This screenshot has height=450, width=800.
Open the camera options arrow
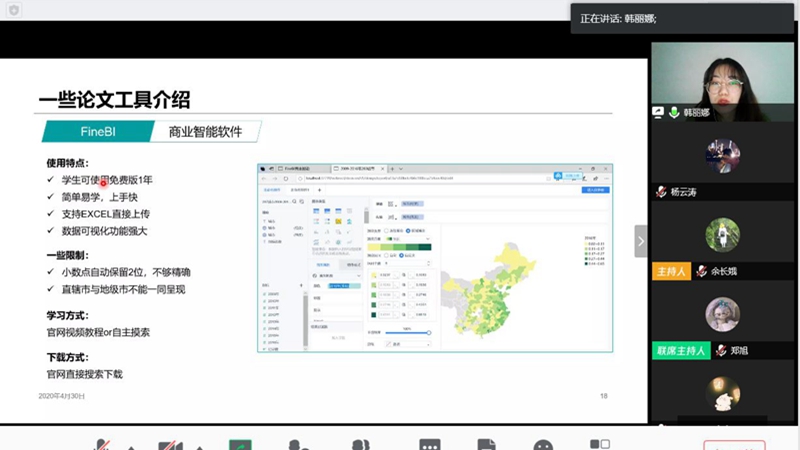[199, 447]
